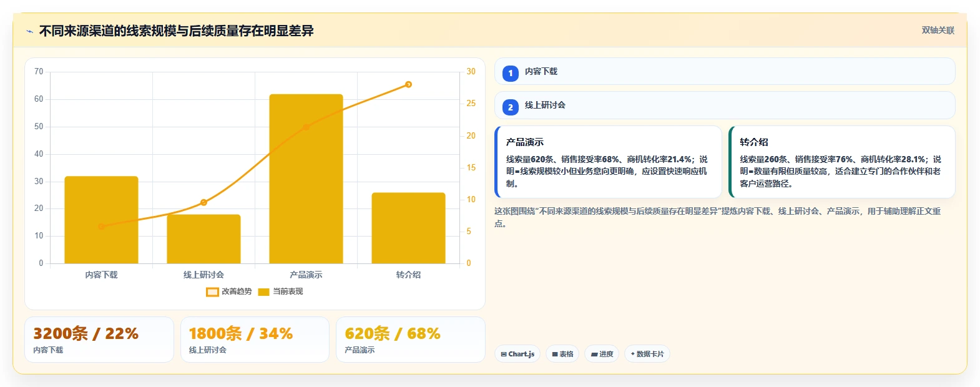Click the line point on 内容下载

click(x=101, y=227)
